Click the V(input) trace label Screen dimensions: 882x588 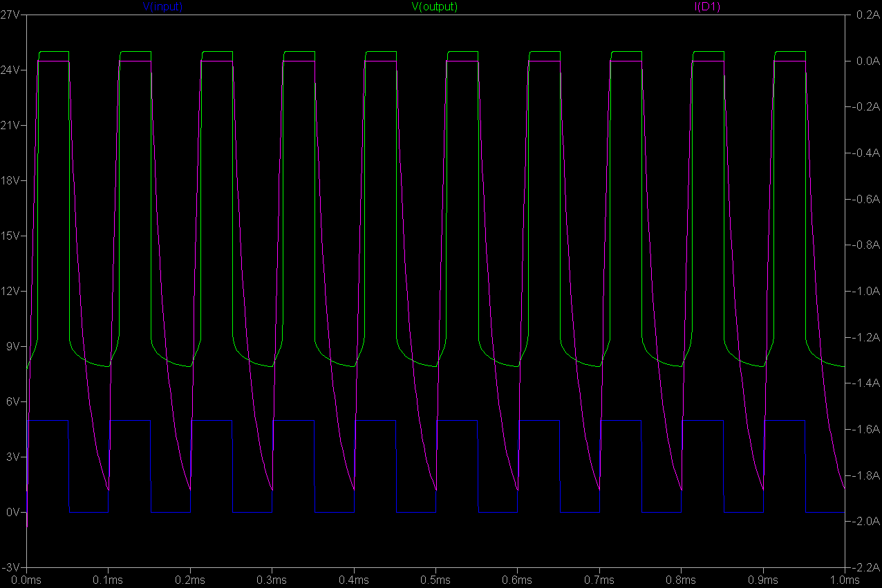pos(162,7)
